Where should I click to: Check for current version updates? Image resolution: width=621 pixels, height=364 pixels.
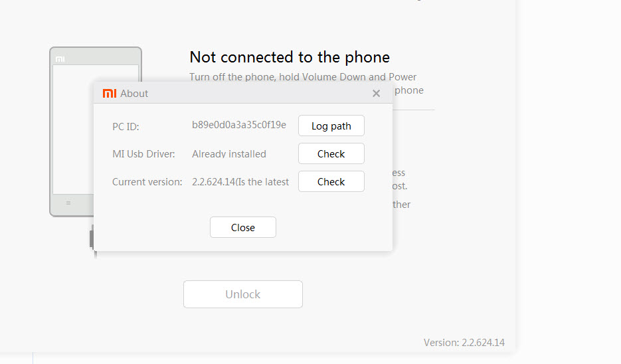pyautogui.click(x=331, y=182)
